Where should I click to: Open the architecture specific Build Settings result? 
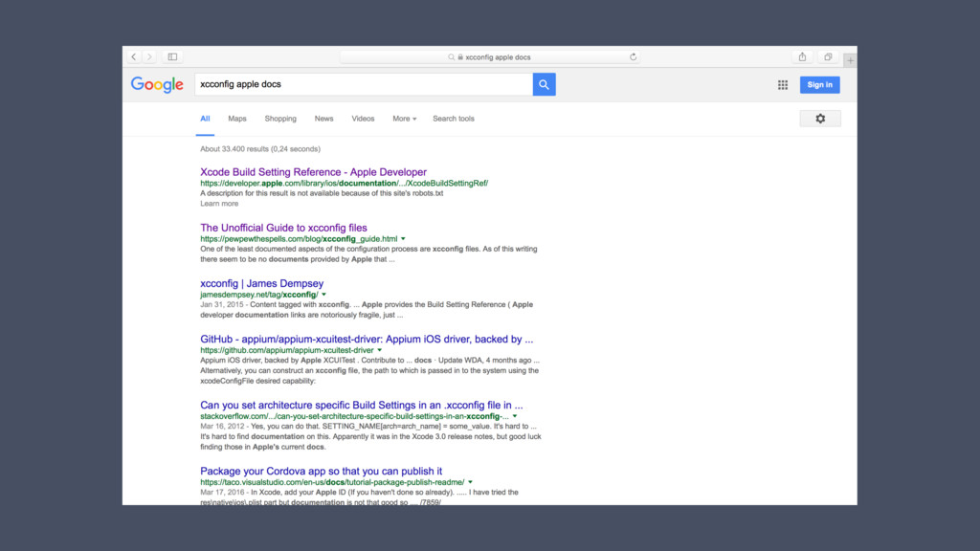(x=361, y=405)
